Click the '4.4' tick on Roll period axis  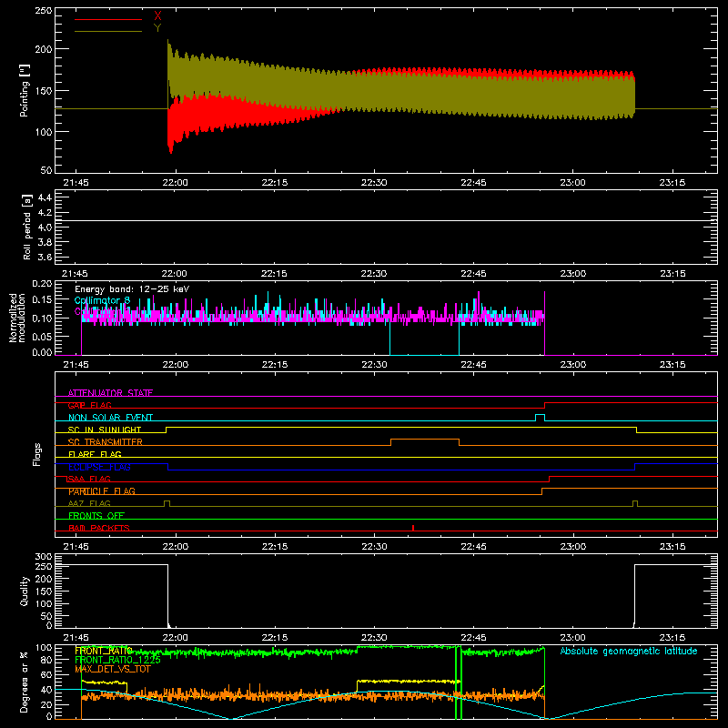pyautogui.click(x=44, y=197)
